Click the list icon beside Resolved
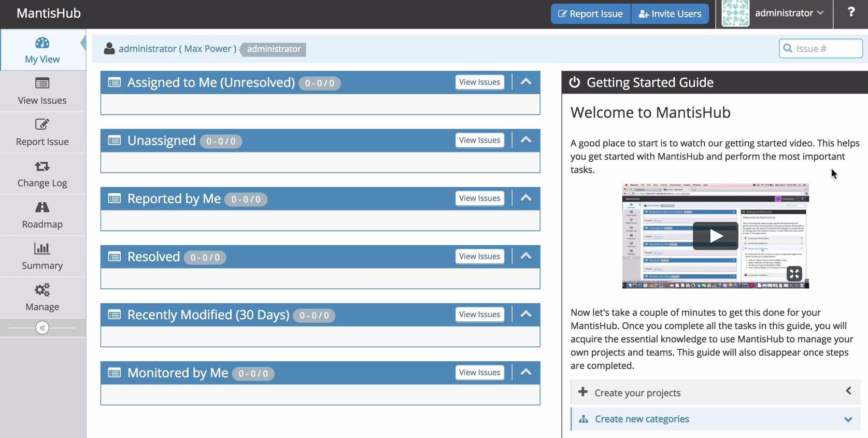 [x=115, y=257]
